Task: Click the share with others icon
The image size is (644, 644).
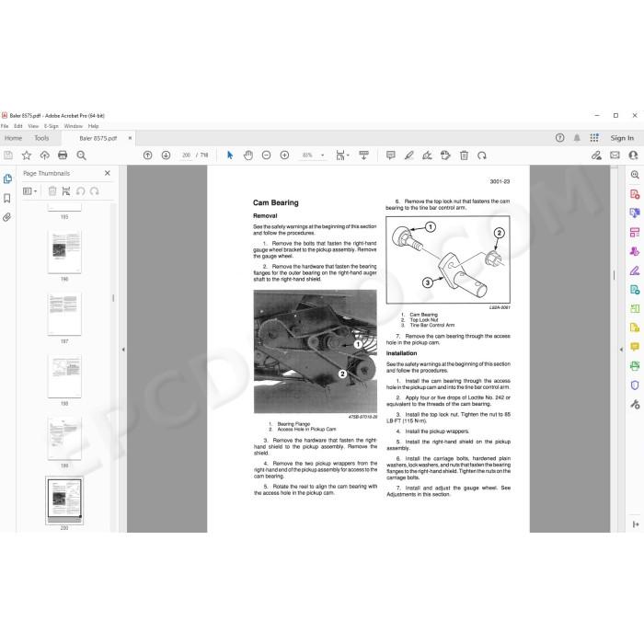Action: (633, 155)
